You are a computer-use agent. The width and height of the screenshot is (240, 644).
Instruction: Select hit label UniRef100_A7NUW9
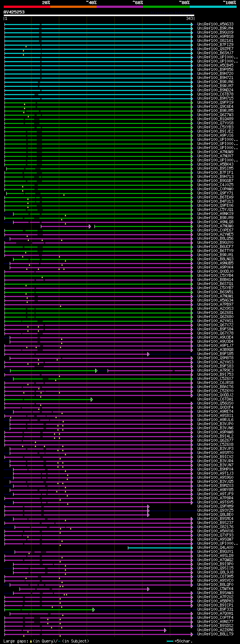pos(215,152)
